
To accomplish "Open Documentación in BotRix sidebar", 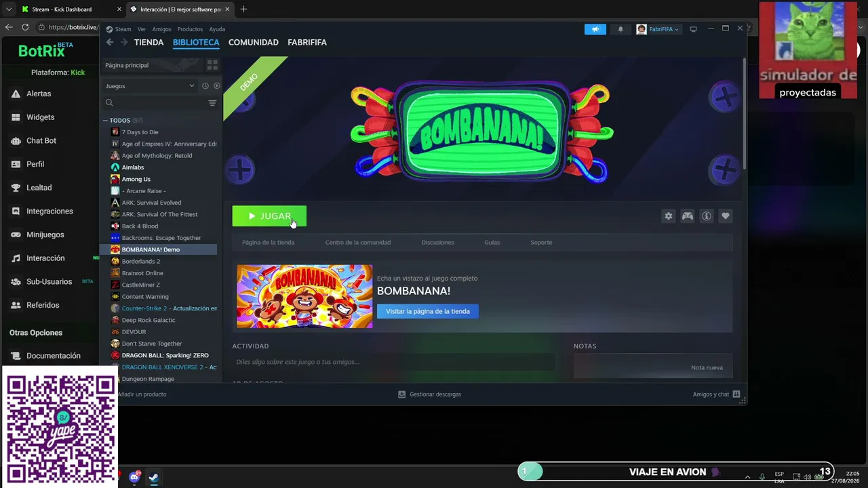I will tap(54, 356).
